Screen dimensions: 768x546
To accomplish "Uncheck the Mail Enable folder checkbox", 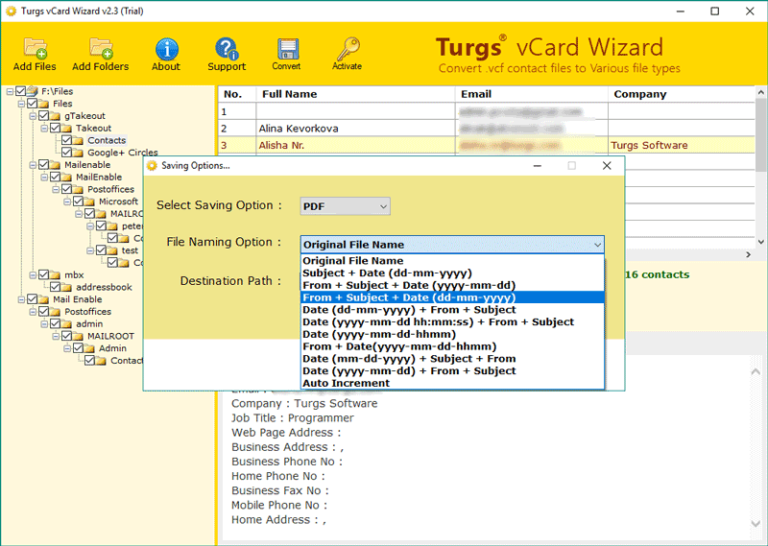I will coord(32,299).
